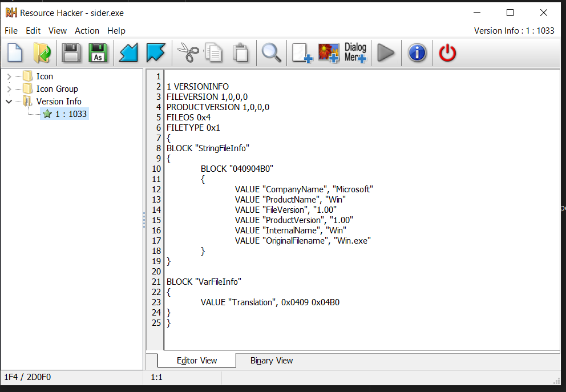This screenshot has height=392, width=566.
Task: Select the Icon Group tree item label
Action: coord(57,89)
